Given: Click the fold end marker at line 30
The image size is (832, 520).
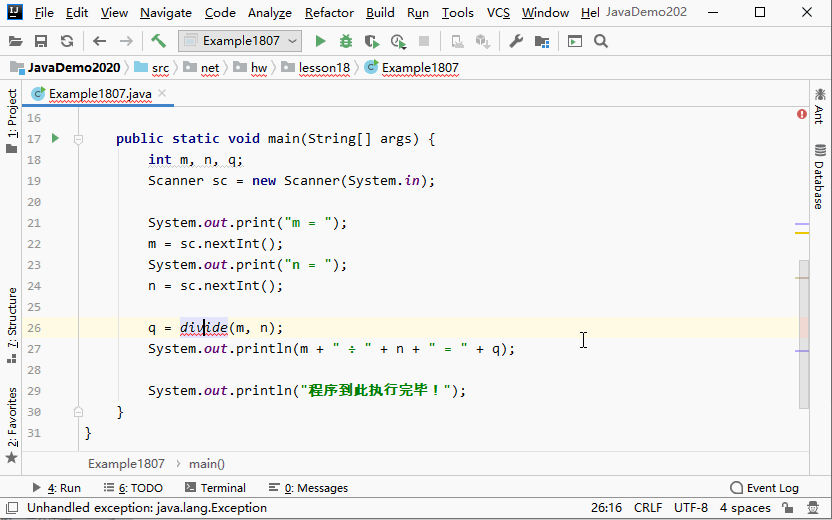Looking at the screenshot, I should tap(78, 412).
